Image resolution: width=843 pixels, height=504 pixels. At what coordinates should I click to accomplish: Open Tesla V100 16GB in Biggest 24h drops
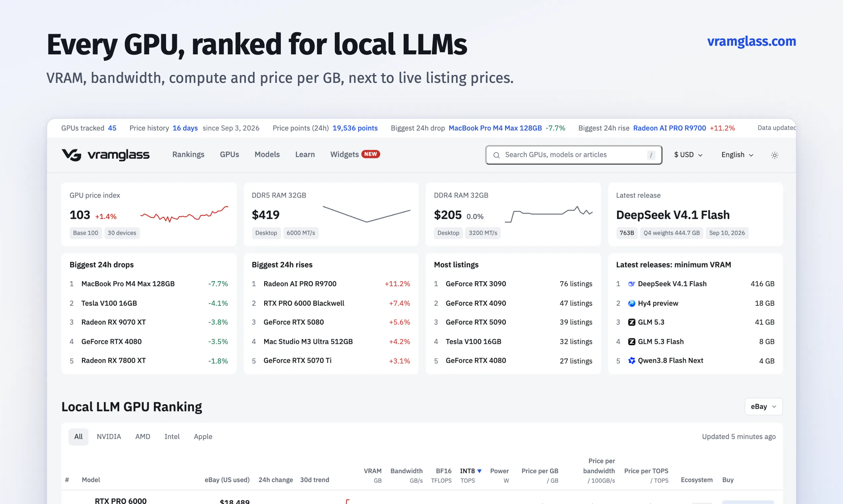pyautogui.click(x=109, y=303)
